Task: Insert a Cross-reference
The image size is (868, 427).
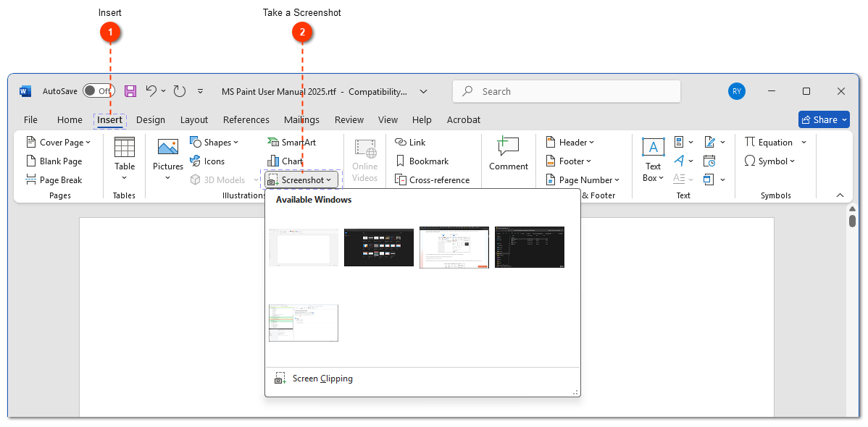Action: point(433,179)
